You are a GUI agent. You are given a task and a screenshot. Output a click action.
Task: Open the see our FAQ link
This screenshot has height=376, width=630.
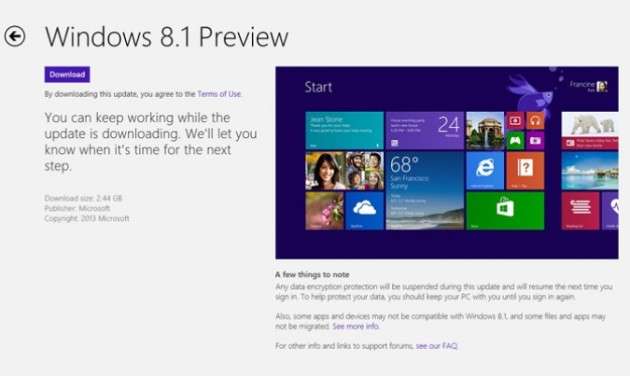click(436, 346)
